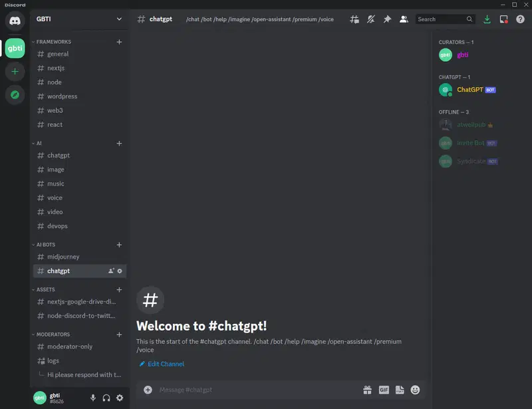Open the node-discord-to-twitter channel
Viewport: 532px width, 409px height.
point(80,316)
